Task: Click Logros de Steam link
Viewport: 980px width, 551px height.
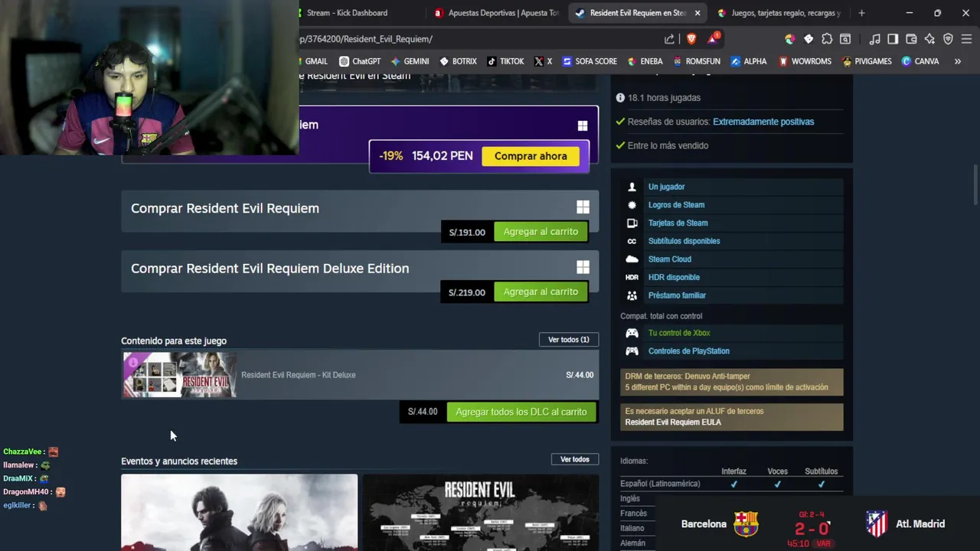Action: (676, 205)
